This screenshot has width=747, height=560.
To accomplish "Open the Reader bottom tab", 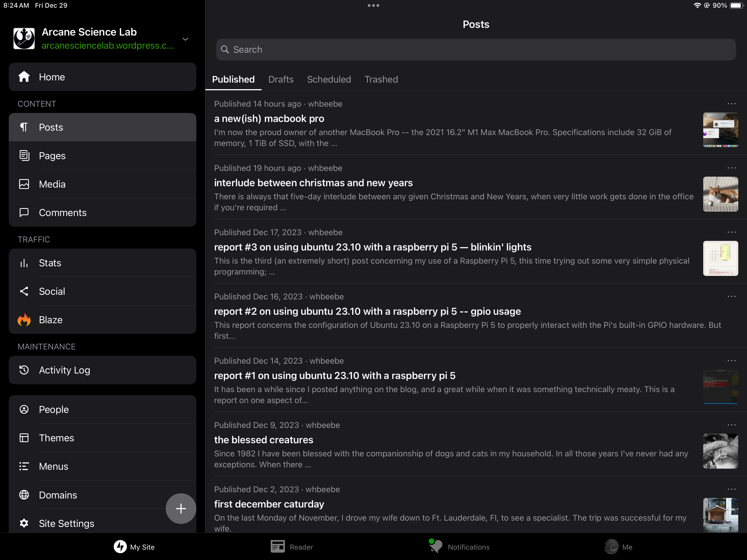I will pos(291,547).
